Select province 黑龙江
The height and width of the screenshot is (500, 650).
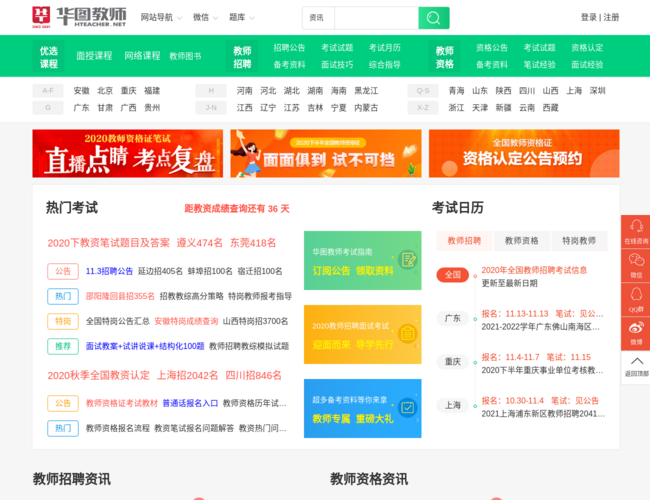point(366,91)
